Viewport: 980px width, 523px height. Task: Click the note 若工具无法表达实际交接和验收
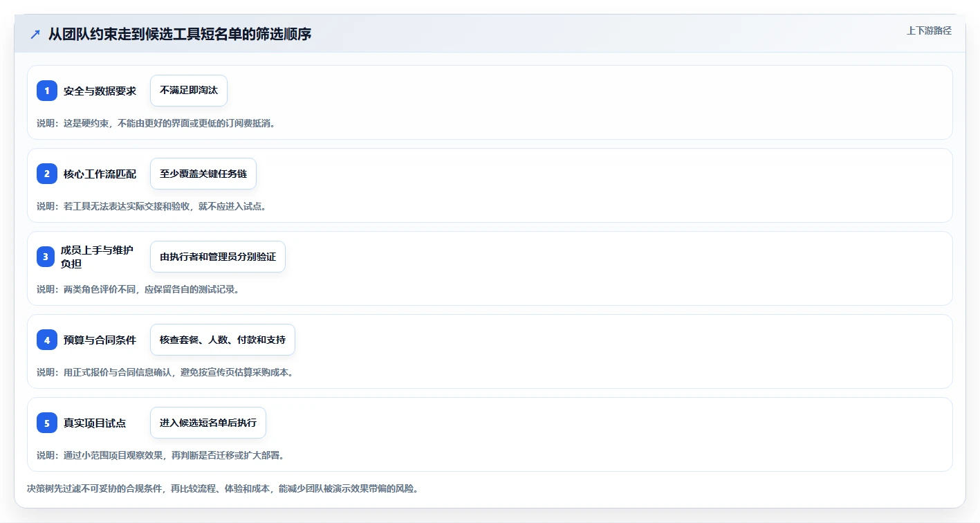coord(151,206)
